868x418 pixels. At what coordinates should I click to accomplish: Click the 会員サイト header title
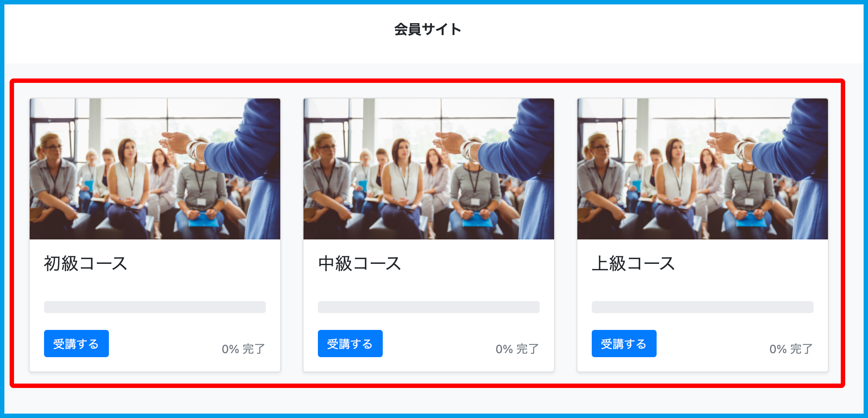click(428, 29)
